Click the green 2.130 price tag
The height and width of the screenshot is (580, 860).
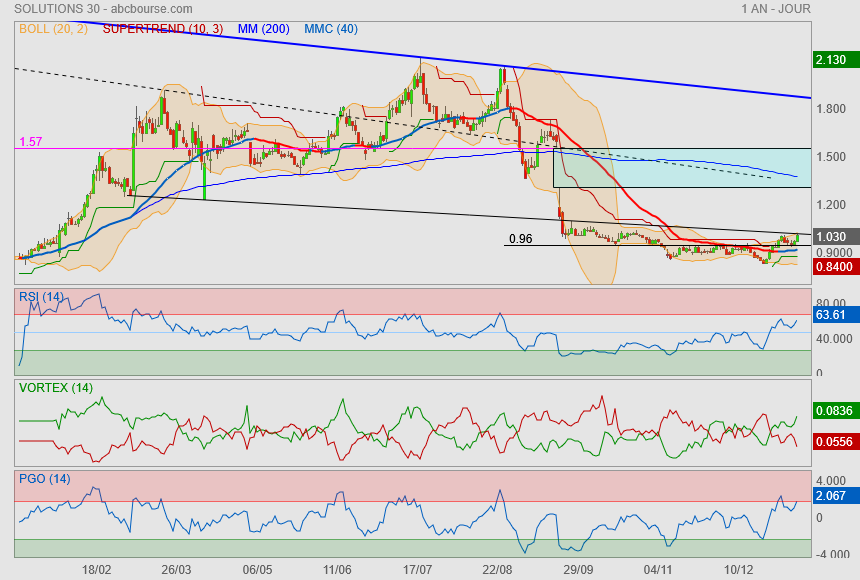[x=832, y=60]
